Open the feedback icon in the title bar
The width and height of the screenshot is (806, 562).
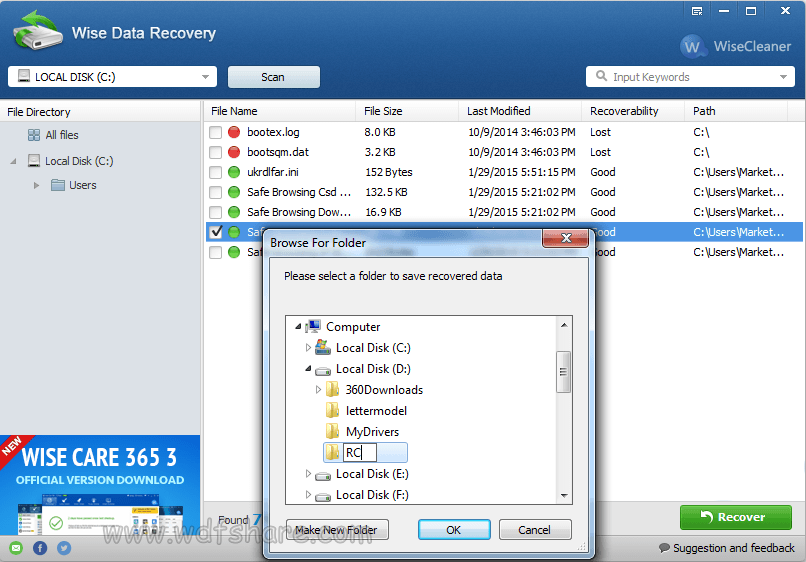[697, 11]
